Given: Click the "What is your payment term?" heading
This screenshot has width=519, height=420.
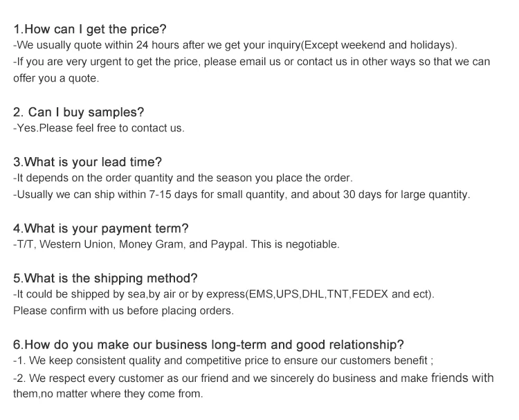Looking at the screenshot, I should coord(101,228).
